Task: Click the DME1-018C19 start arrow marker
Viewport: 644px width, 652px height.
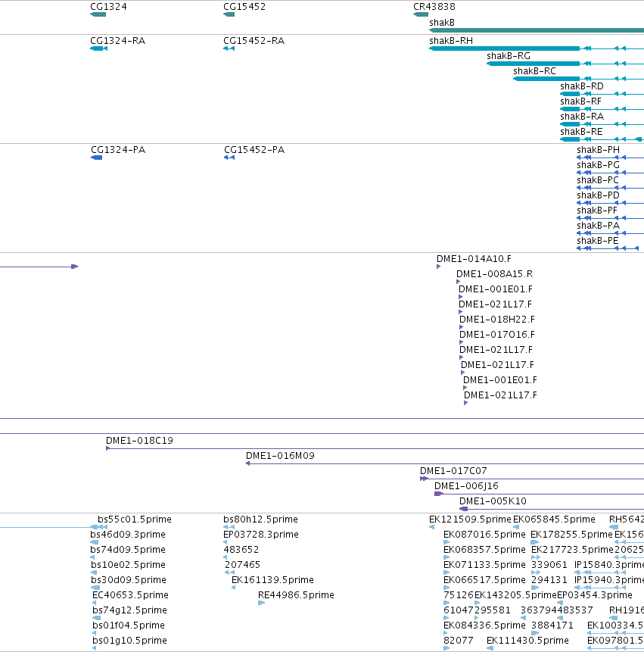Action: click(x=108, y=448)
